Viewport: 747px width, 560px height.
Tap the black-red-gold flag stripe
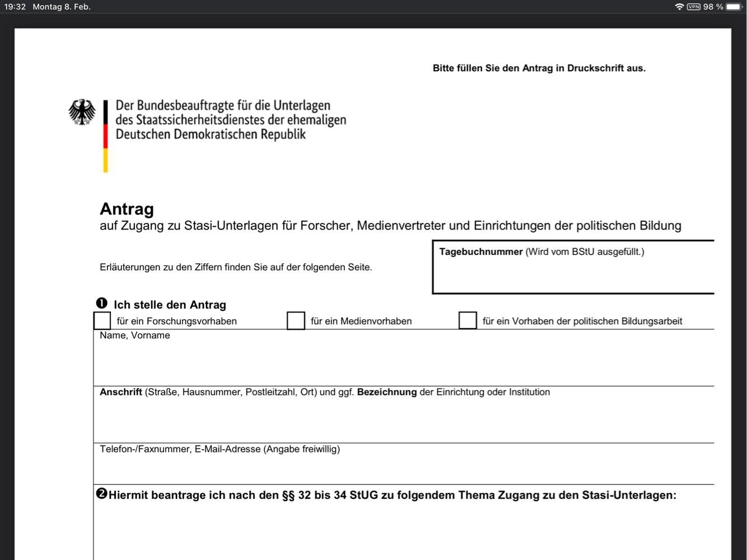click(105, 136)
